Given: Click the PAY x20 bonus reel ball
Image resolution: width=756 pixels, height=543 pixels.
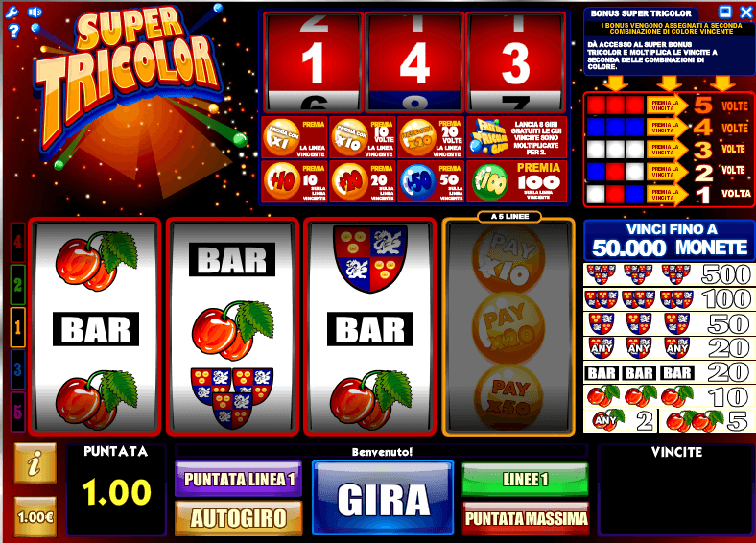Looking at the screenshot, I should (x=508, y=328).
